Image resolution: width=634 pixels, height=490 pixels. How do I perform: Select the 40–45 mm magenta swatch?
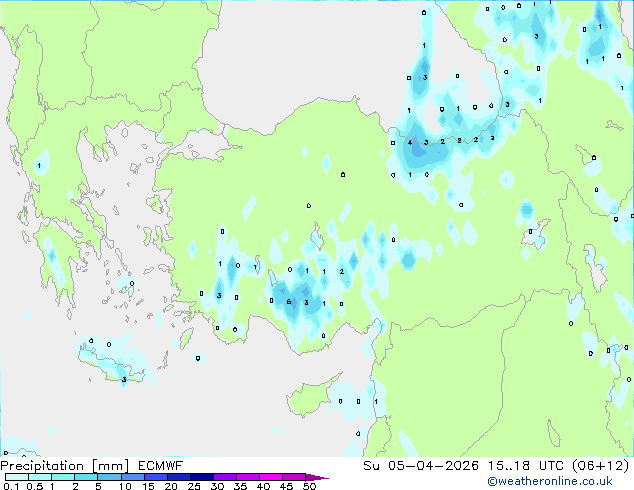point(271,477)
